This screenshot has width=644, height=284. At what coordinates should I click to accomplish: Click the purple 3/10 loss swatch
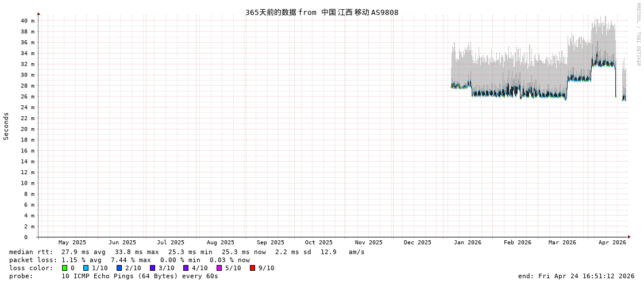[153, 268]
